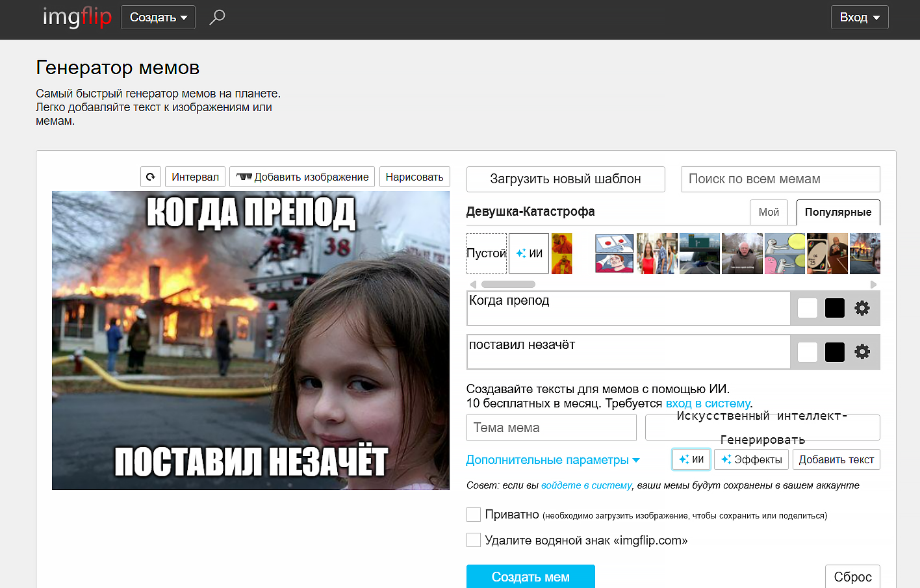Click the Создать мем button
920x588 pixels.
pyautogui.click(x=531, y=577)
